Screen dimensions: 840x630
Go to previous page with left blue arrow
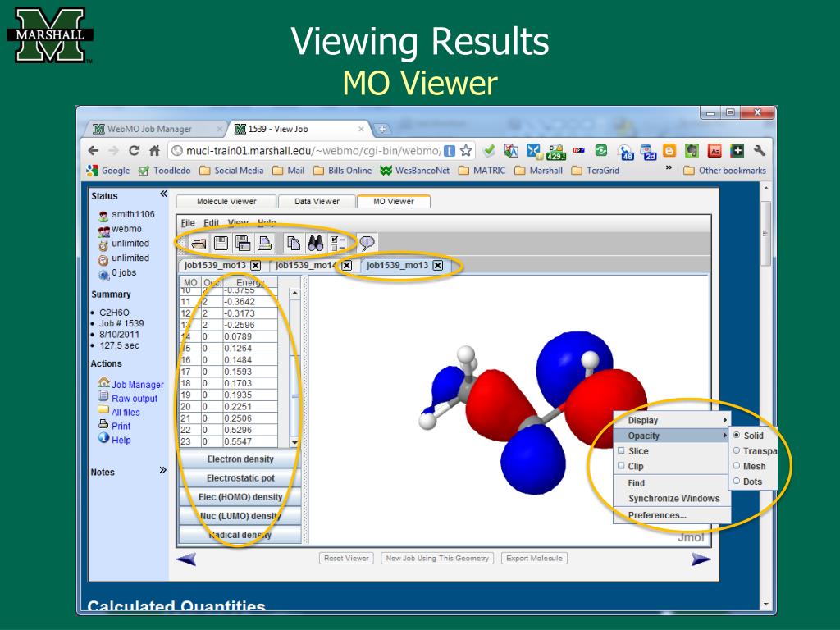(x=186, y=559)
